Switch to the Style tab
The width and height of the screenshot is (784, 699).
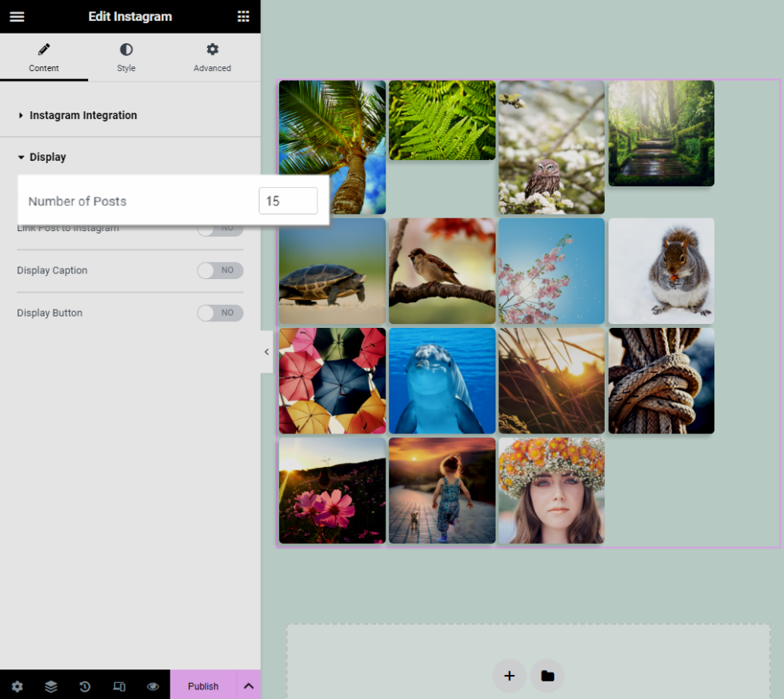[x=126, y=58]
